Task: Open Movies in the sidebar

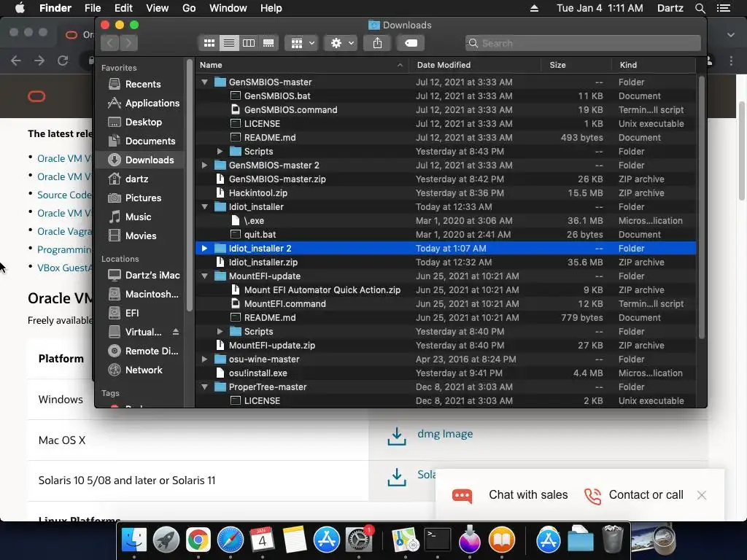Action: [139, 236]
